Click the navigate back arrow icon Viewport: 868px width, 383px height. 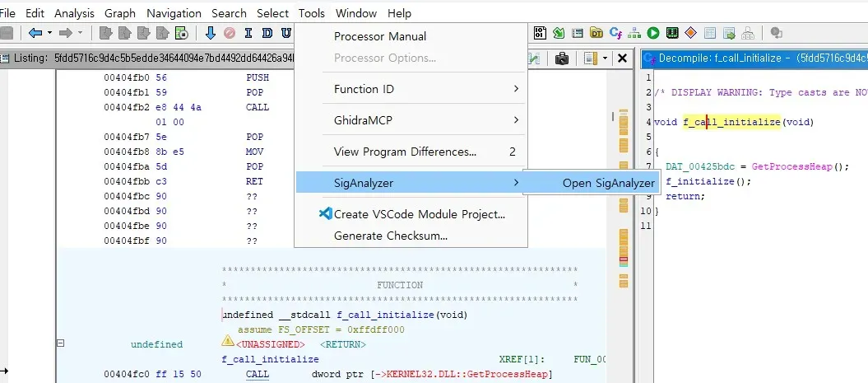tap(35, 34)
